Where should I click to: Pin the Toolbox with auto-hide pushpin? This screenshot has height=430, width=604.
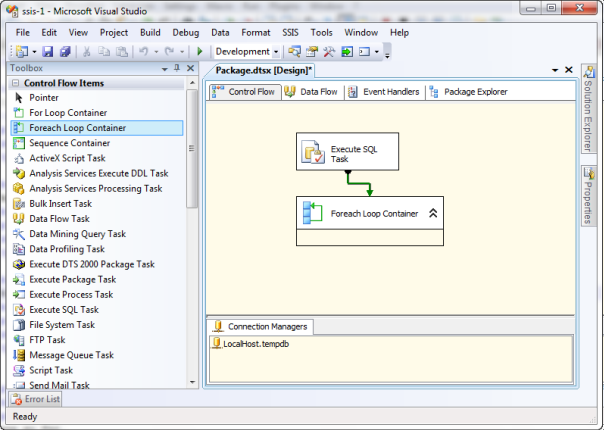pyautogui.click(x=177, y=68)
